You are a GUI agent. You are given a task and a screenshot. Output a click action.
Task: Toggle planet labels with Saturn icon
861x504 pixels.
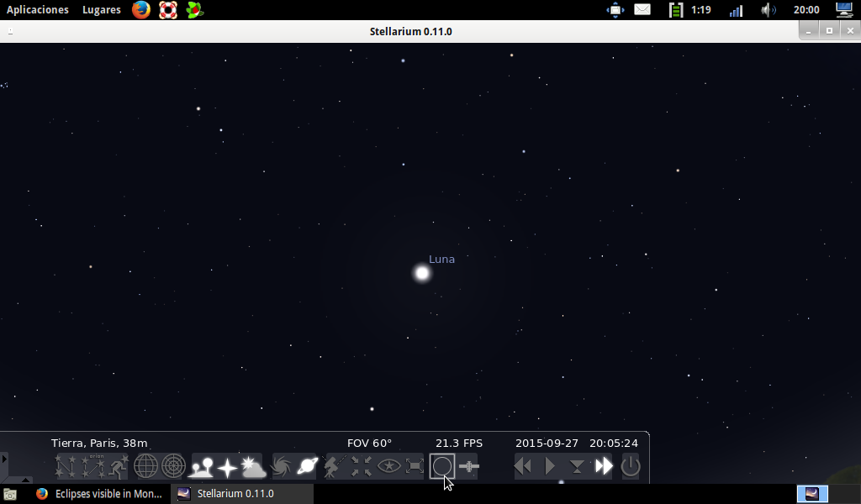(307, 466)
